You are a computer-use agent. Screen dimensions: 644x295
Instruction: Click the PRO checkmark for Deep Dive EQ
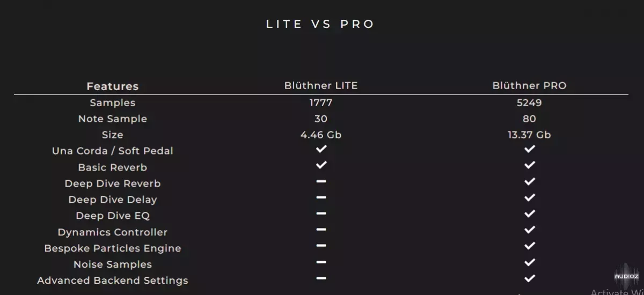pyautogui.click(x=529, y=214)
